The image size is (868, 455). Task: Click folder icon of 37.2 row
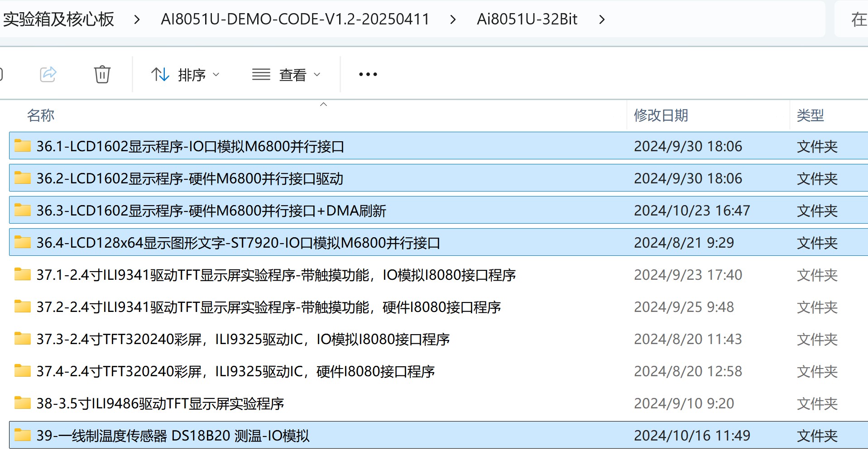[x=23, y=306]
